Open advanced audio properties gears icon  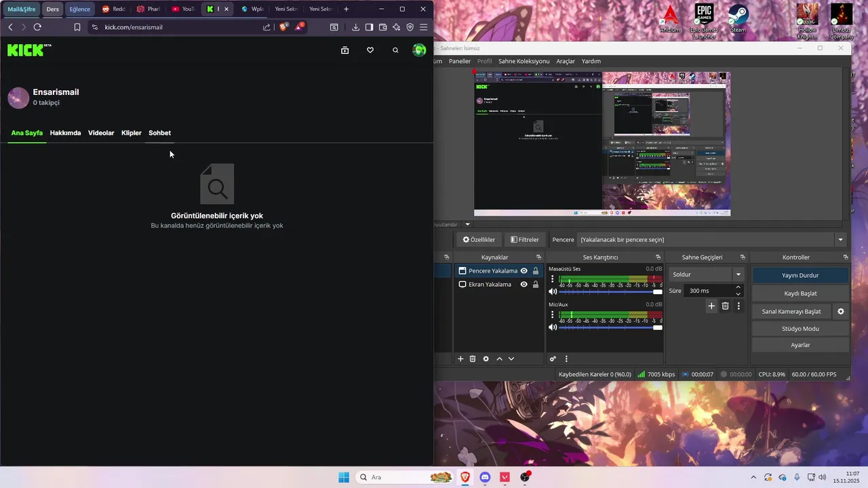[x=553, y=359]
